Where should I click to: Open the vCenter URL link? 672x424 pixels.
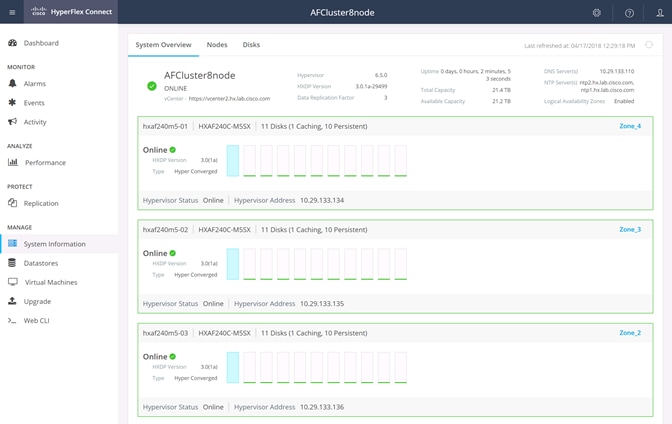[229, 99]
